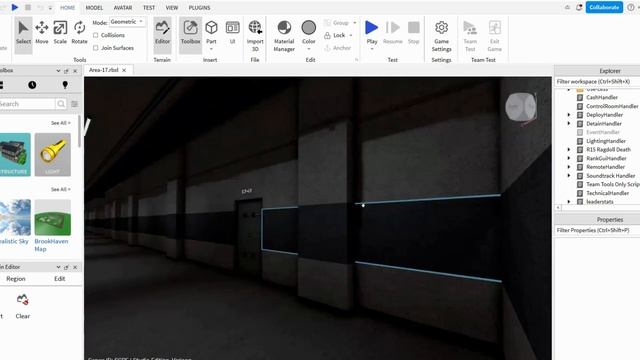
Task: Activate the Rotate tool
Action: pos(79,33)
